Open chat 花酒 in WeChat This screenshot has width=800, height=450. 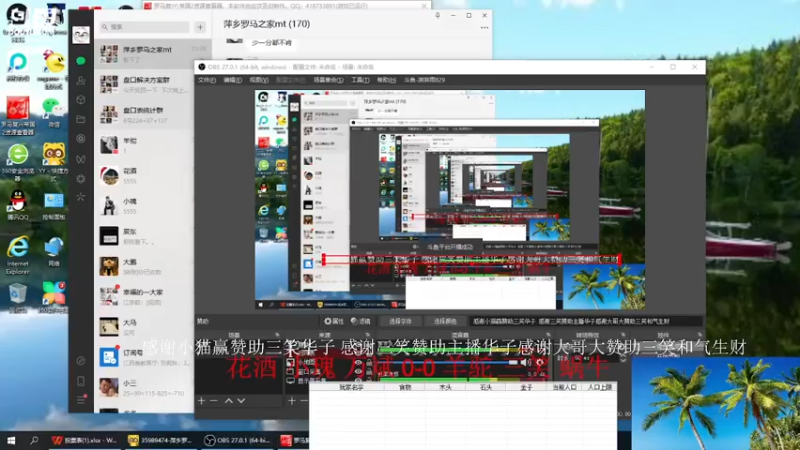click(145, 176)
